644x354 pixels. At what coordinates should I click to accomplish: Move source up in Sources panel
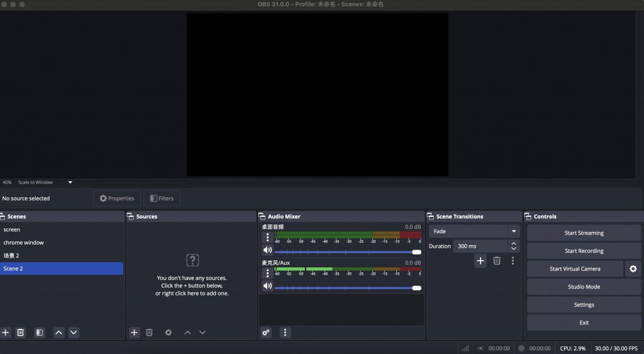(x=187, y=333)
